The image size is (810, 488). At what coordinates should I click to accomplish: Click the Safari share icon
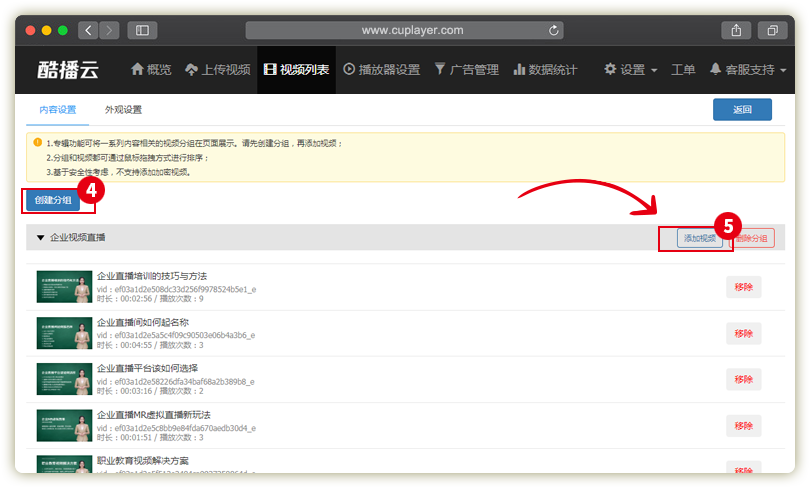pos(735,31)
